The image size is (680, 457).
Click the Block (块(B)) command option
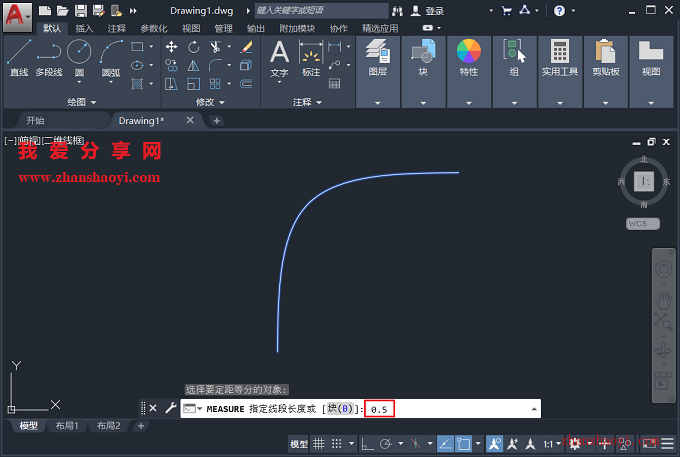coord(340,408)
